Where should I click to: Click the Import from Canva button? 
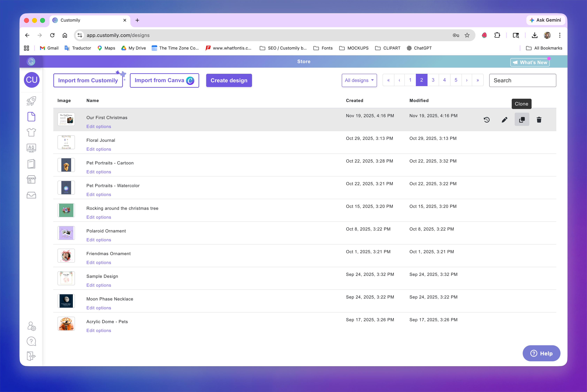164,81
